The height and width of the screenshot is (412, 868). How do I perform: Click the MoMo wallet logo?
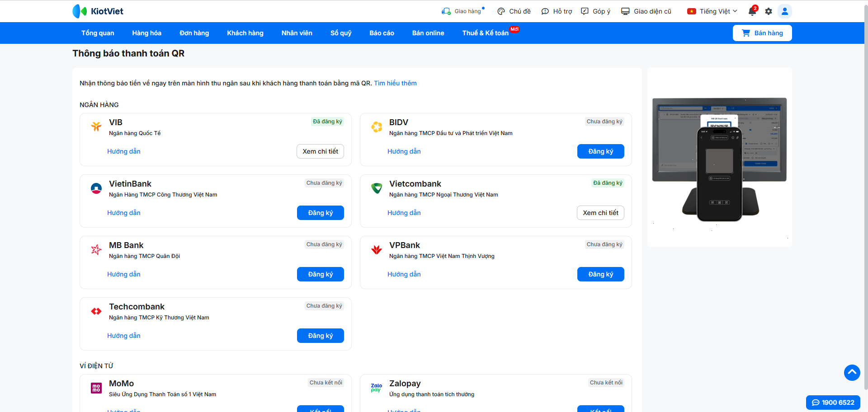(96, 388)
